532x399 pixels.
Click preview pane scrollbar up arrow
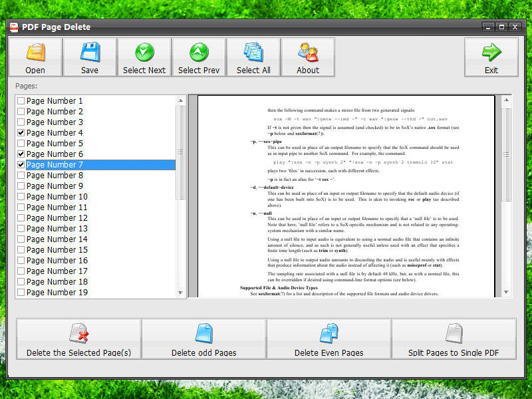(x=506, y=100)
